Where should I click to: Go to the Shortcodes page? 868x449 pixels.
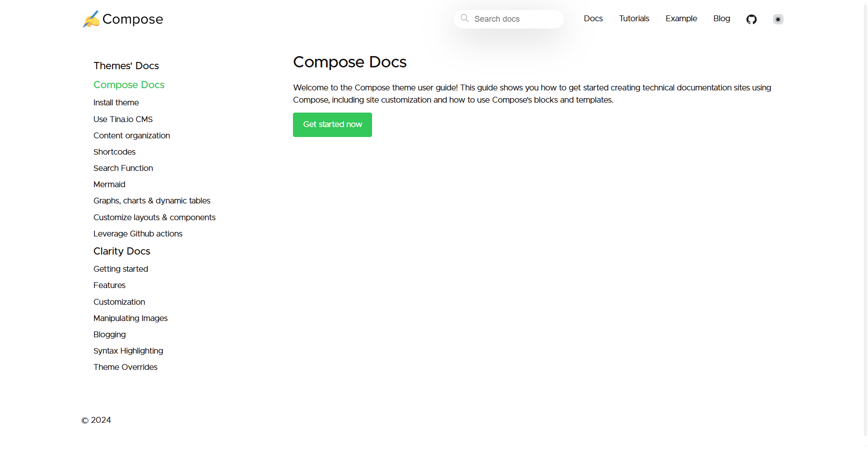[114, 152]
